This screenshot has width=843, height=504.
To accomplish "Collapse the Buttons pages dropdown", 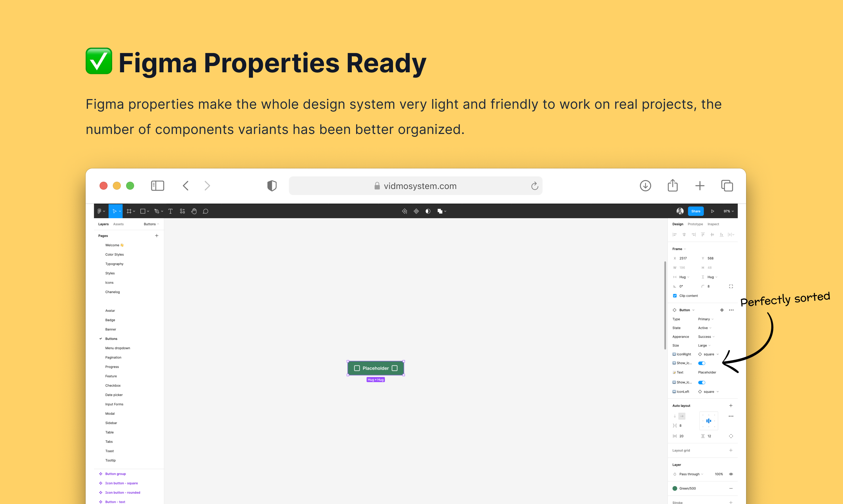I will pyautogui.click(x=151, y=224).
